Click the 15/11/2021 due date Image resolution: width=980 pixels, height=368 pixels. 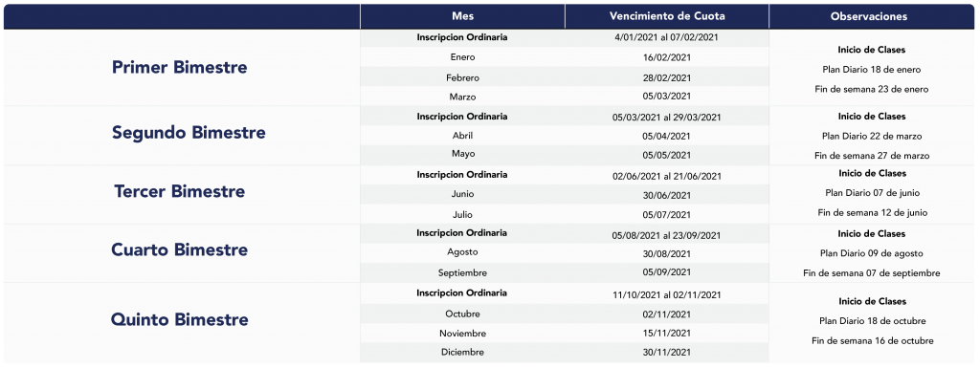tap(667, 334)
